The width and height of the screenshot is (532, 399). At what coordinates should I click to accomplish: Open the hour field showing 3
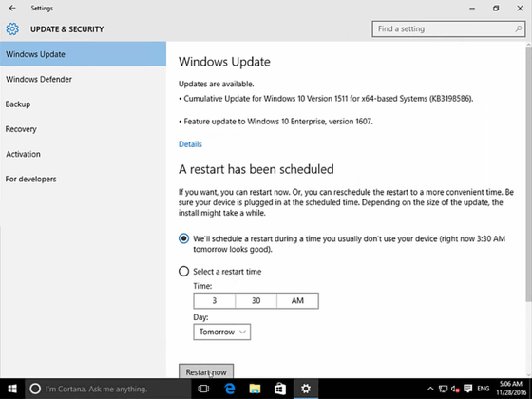215,300
